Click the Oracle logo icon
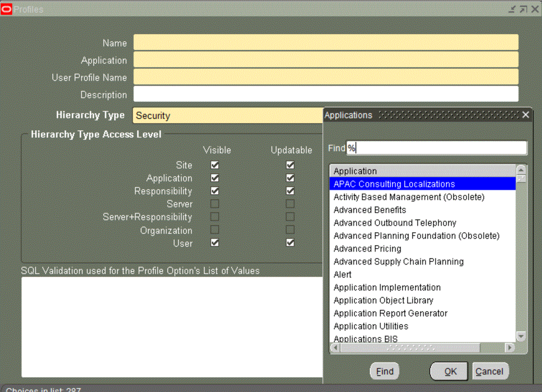This screenshot has height=392, width=542. point(7,9)
